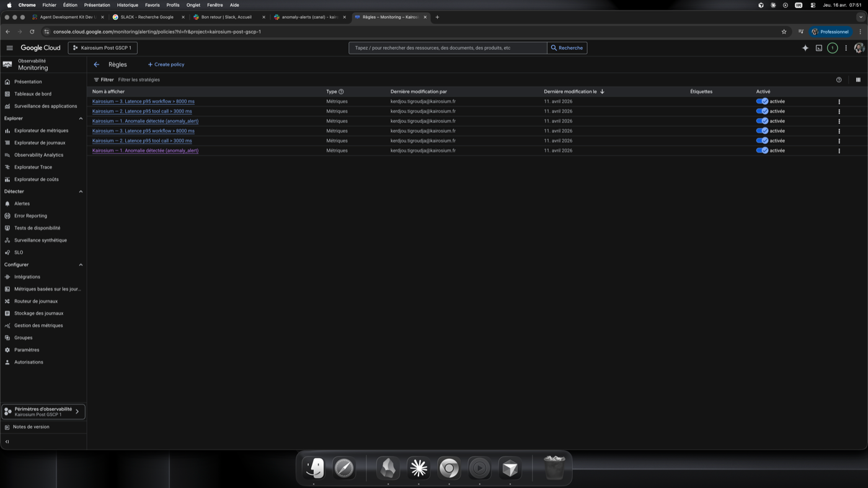Click the Recherche search button
Image resolution: width=868 pixels, height=488 pixels.
(567, 48)
